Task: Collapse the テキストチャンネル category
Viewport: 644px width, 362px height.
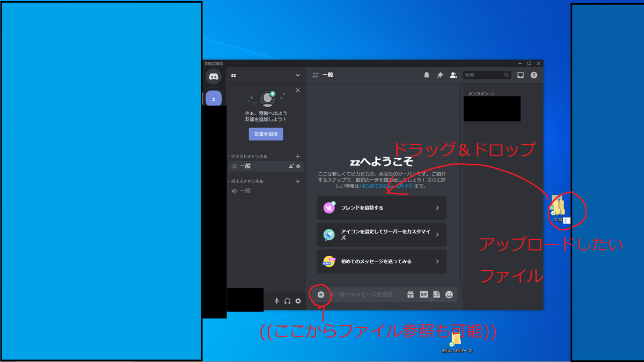Action: pyautogui.click(x=247, y=157)
